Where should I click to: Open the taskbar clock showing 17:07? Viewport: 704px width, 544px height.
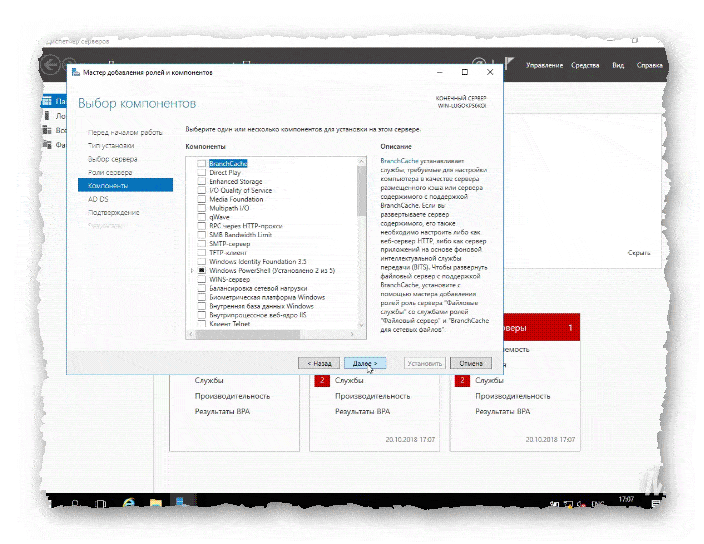click(x=626, y=499)
